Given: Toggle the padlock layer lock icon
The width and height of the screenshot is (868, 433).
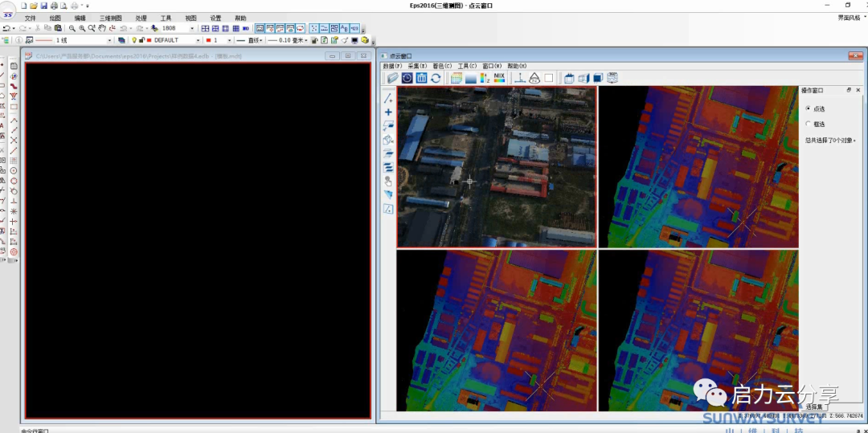Looking at the screenshot, I should point(141,40).
